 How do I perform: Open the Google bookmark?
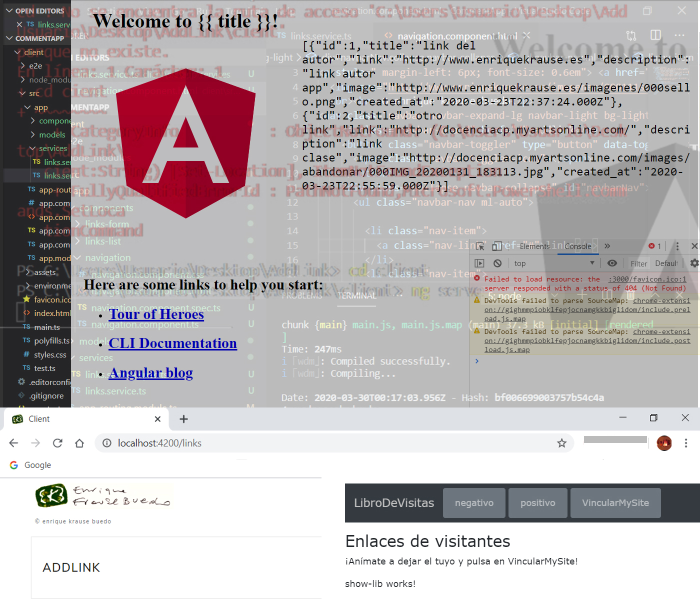coord(30,465)
